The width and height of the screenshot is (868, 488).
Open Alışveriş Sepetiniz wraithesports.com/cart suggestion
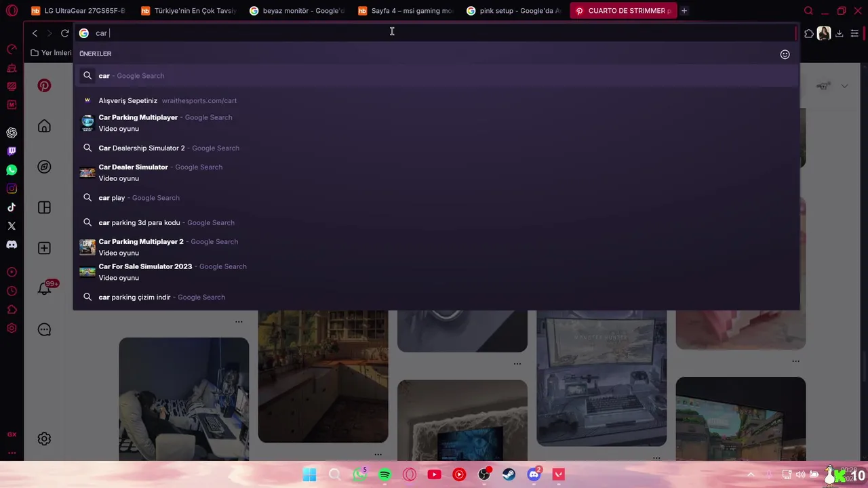pos(436,100)
